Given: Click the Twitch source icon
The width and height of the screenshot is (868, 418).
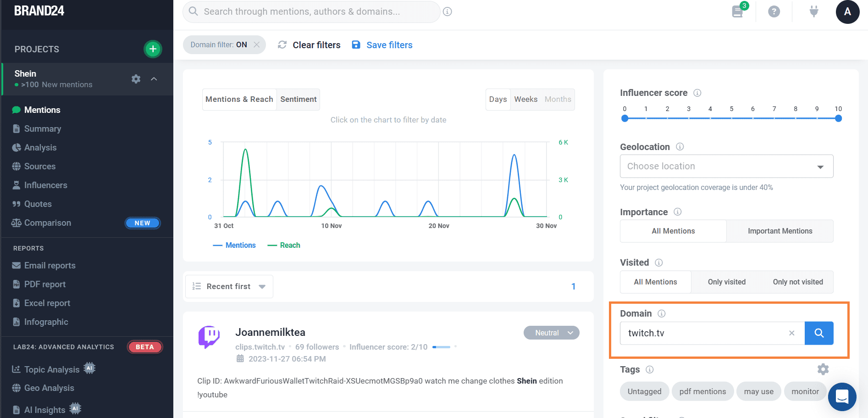Looking at the screenshot, I should coord(209,337).
